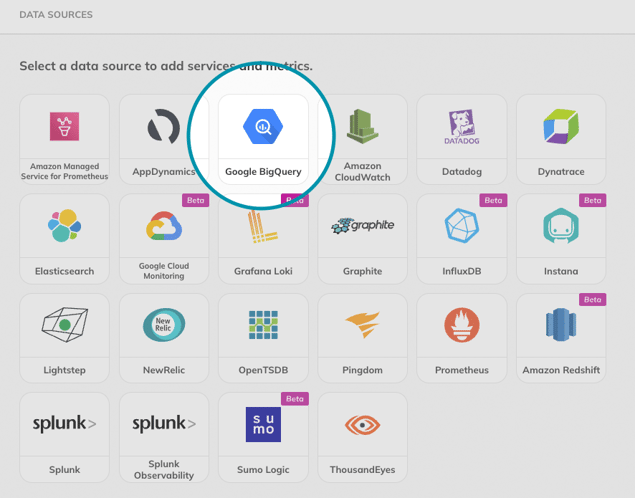Click the InfluxDB label text
The height and width of the screenshot is (498, 635).
[x=462, y=271]
